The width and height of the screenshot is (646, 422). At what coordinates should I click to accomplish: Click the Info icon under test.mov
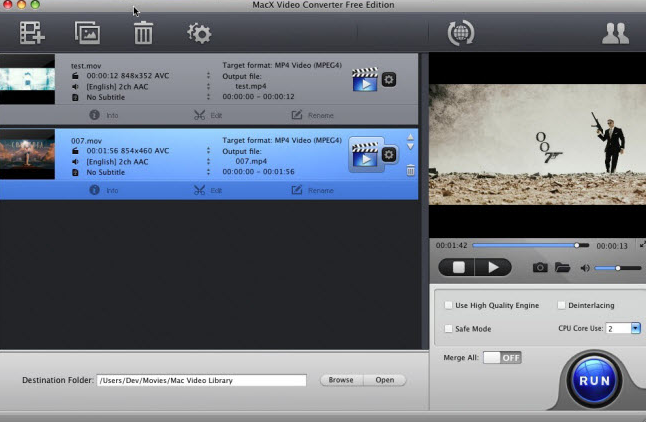pos(94,115)
